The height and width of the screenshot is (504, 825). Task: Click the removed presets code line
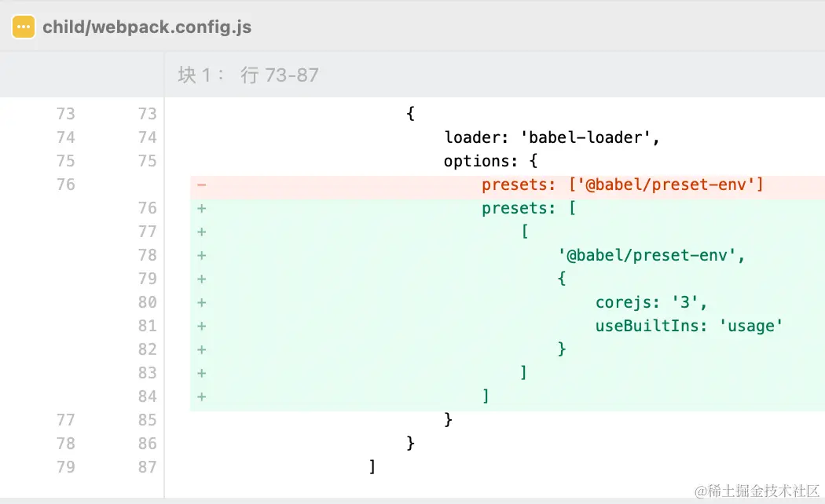(622, 184)
